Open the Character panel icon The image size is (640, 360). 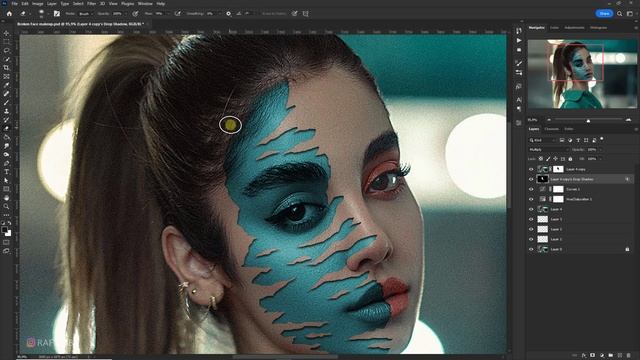pyautogui.click(x=519, y=100)
